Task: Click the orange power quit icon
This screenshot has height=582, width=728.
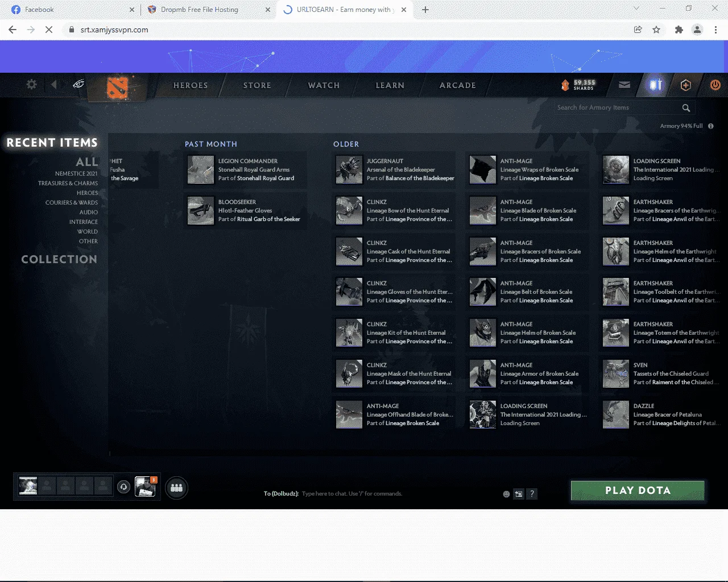Action: point(715,85)
